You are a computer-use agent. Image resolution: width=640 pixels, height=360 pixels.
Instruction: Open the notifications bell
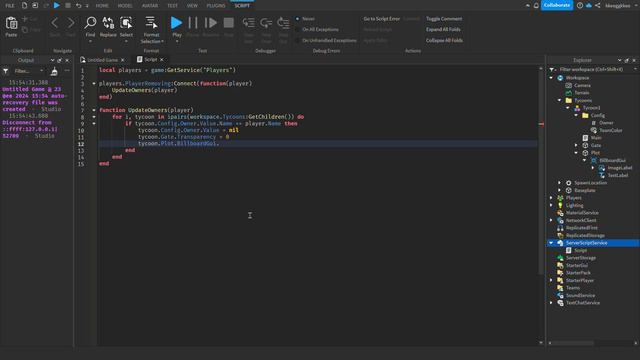tap(536, 5)
